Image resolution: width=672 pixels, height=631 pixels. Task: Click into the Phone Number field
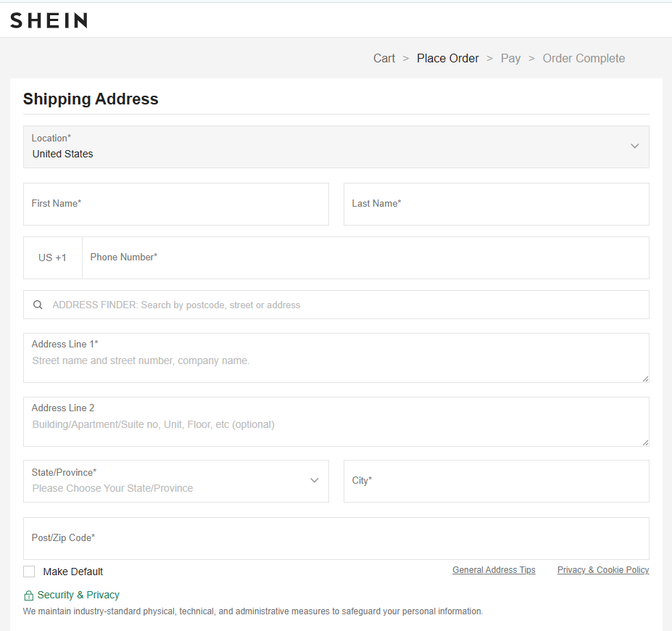pyautogui.click(x=365, y=257)
